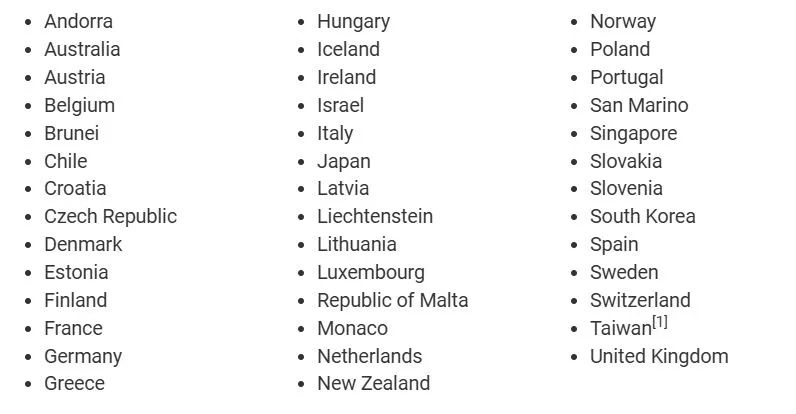Image resolution: width=796 pixels, height=414 pixels.
Task: Click the San Marino list item
Action: pos(639,105)
